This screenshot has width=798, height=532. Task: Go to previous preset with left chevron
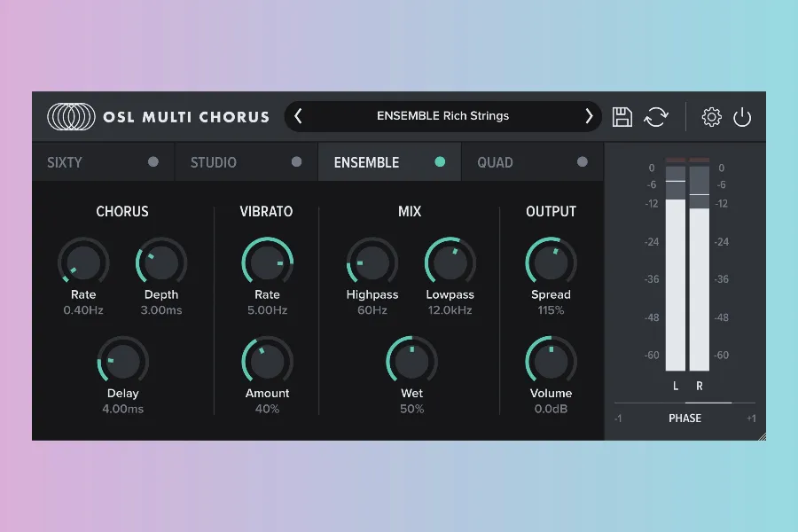pyautogui.click(x=298, y=116)
